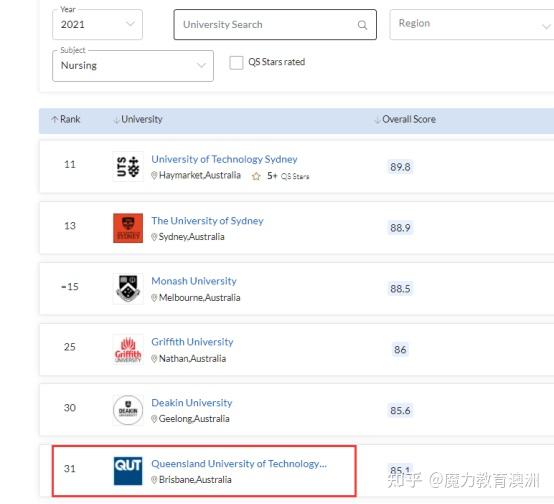Click the QS Stars star icon

[256, 176]
